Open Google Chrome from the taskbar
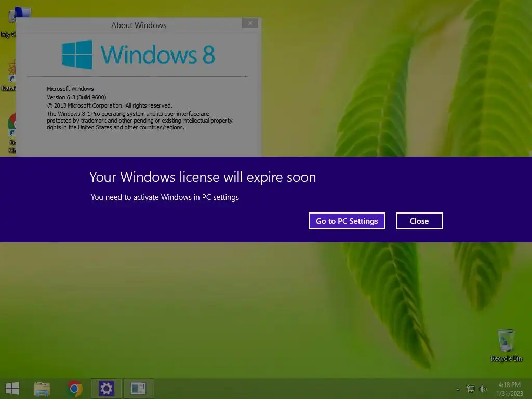Screen dimensions: 532x399 click(74, 389)
